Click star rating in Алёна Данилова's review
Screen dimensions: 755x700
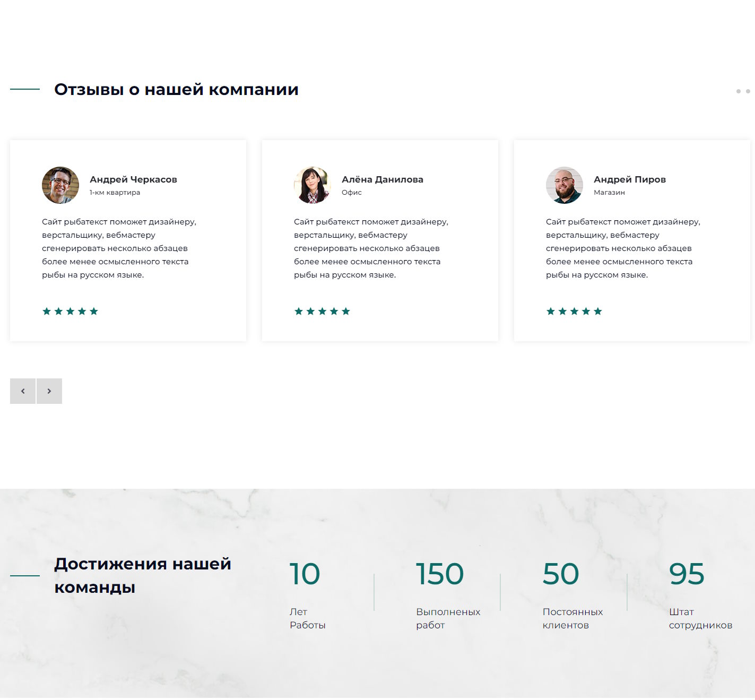point(322,312)
